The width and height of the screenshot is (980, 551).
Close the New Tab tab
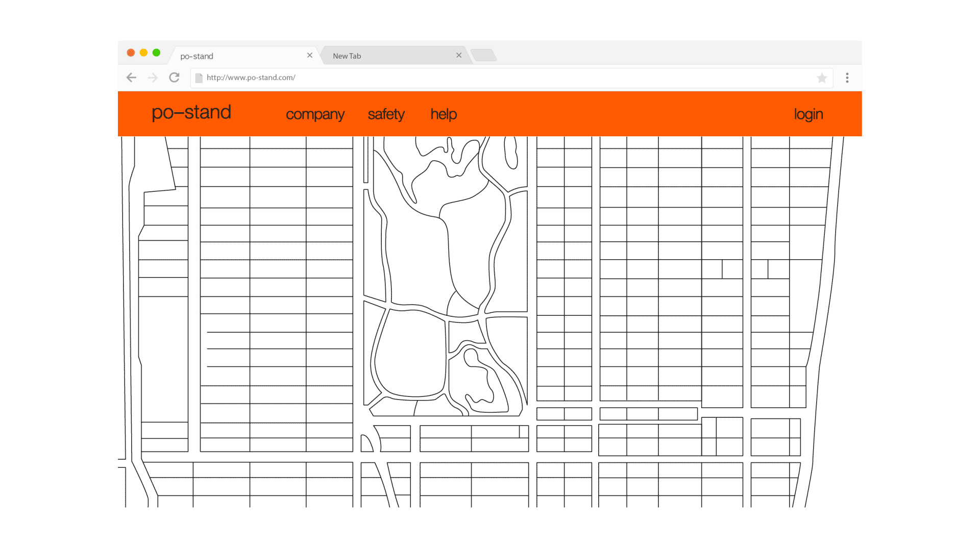point(459,55)
